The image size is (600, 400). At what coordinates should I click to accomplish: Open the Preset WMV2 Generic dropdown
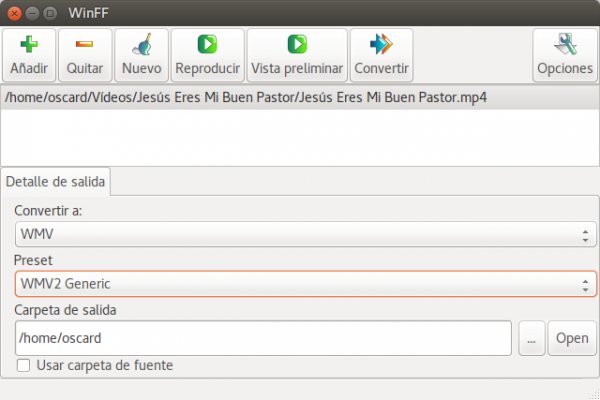[x=305, y=284]
